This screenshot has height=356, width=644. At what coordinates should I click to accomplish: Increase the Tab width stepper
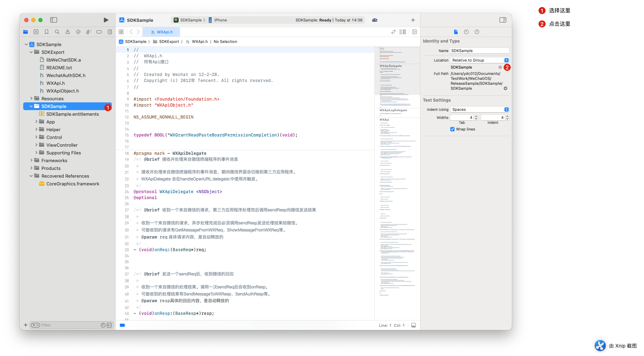476,116
